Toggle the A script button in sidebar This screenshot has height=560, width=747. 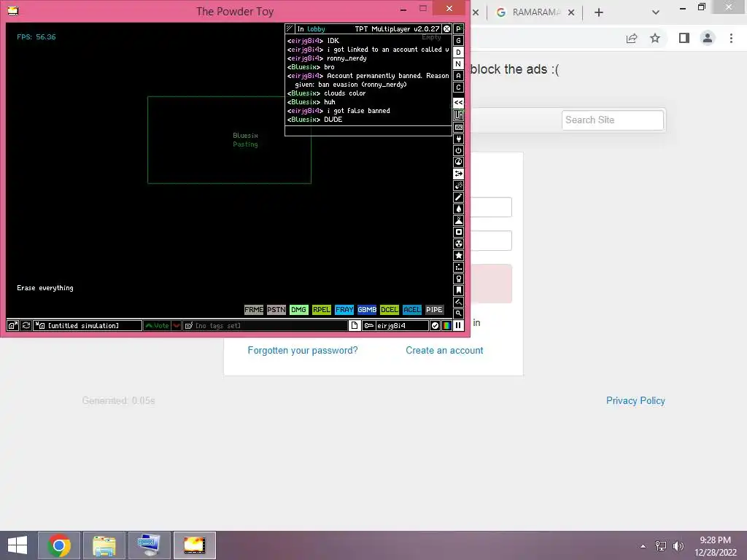[x=458, y=76]
